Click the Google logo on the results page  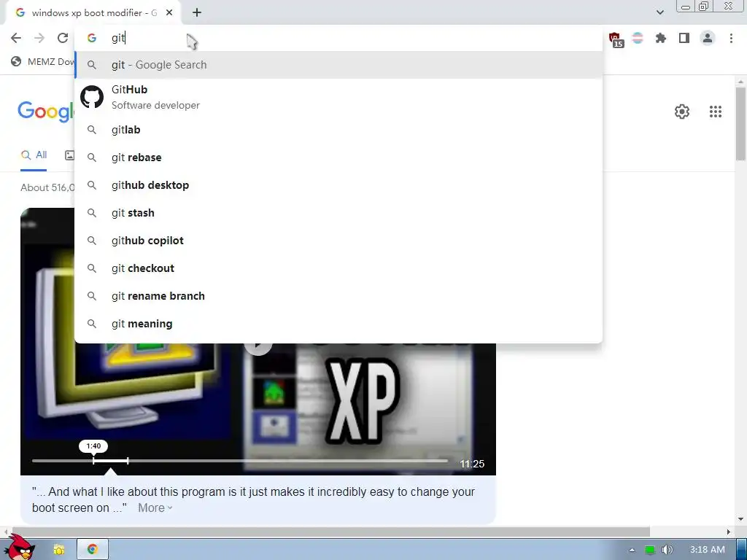pyautogui.click(x=46, y=112)
